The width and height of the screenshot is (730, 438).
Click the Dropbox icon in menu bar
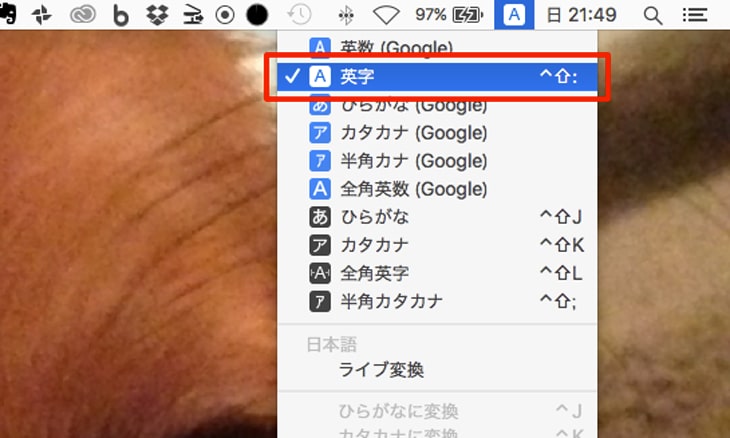pos(156,15)
